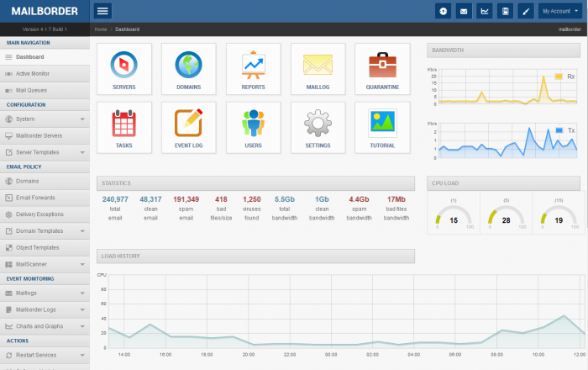Click the Home breadcrumb link
588x370 pixels.
click(101, 29)
